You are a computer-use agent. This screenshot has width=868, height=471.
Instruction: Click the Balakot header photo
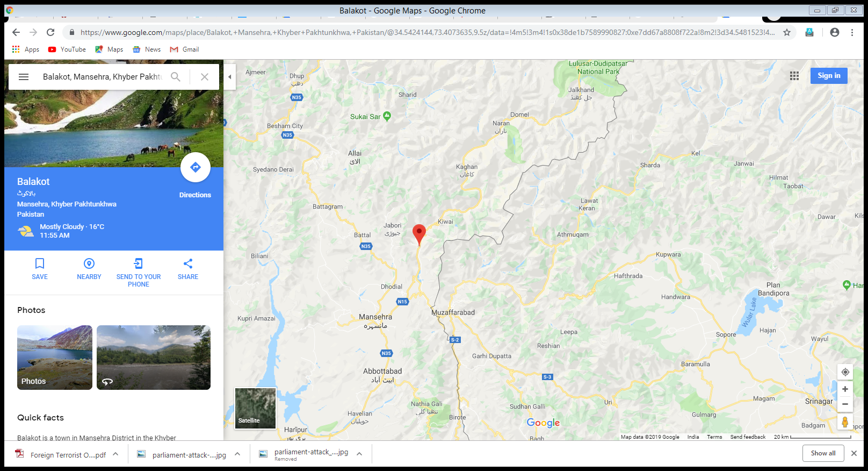coord(114,129)
